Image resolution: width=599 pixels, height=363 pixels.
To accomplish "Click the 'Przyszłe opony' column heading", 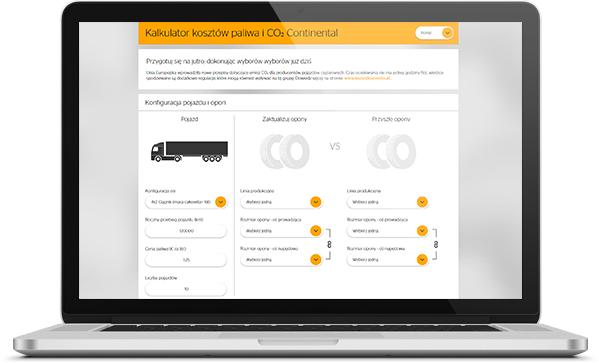I will point(391,119).
